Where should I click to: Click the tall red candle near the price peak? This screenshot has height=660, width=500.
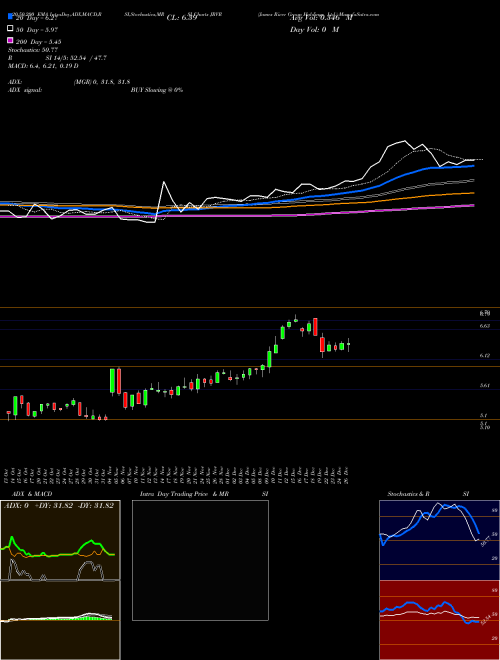click(x=315, y=327)
